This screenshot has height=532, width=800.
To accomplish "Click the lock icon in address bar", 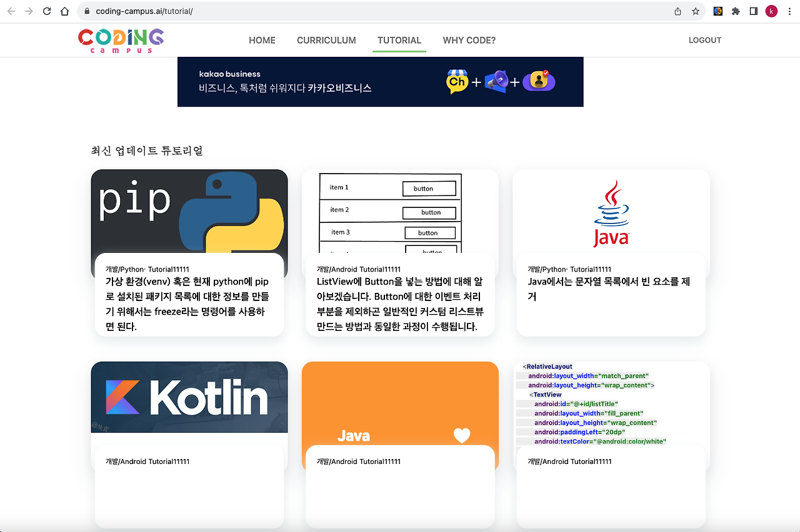I will pos(87,11).
